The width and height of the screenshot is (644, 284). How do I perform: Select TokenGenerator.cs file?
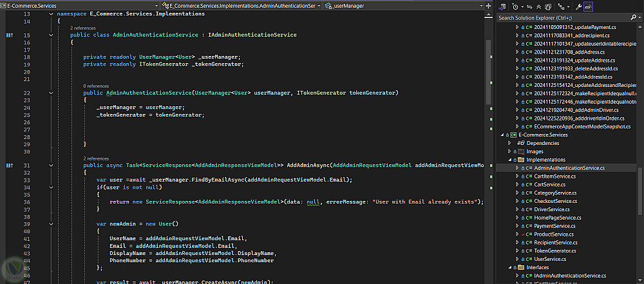tap(555, 251)
